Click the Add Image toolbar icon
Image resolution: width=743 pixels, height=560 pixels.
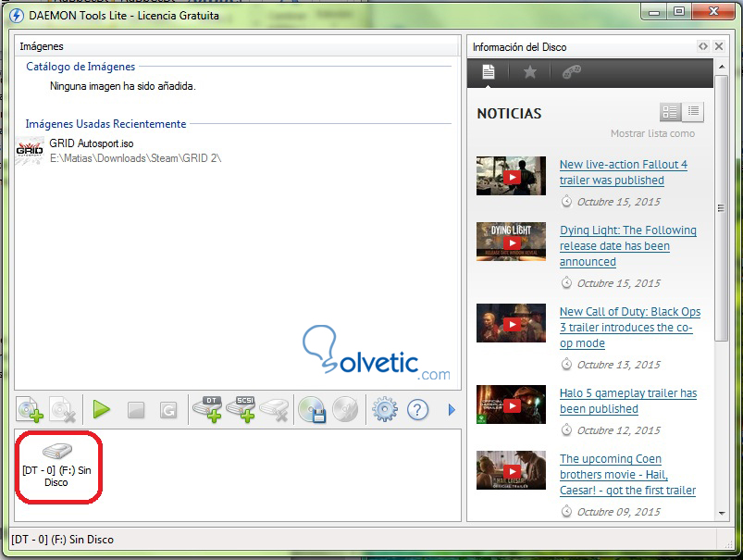tap(30, 409)
